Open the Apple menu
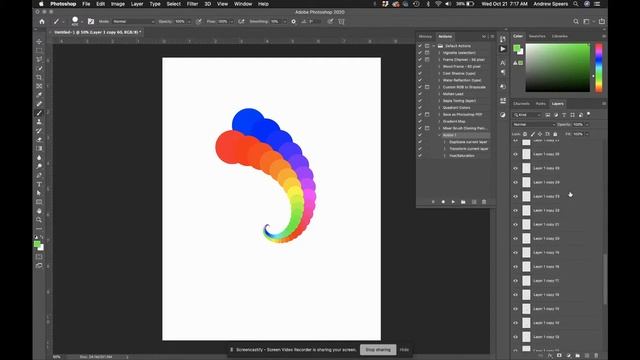Image resolution: width=640 pixels, height=360 pixels. [41, 4]
